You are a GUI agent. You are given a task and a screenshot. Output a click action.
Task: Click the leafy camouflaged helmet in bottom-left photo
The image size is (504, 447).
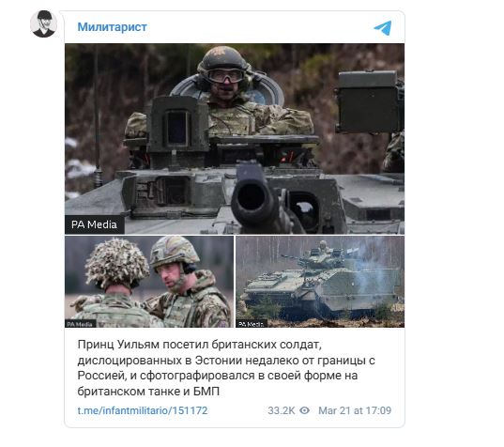click(x=117, y=263)
